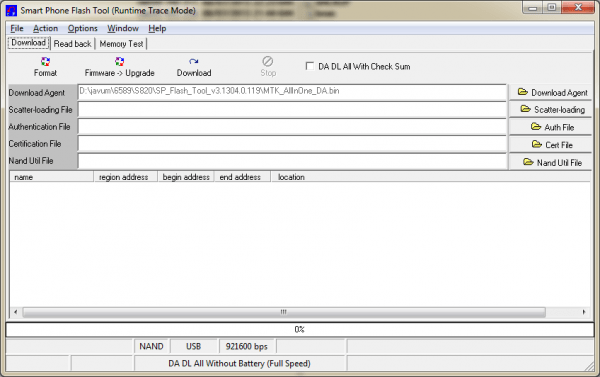The image size is (600, 377).
Task: Open the Action menu
Action: (46, 28)
